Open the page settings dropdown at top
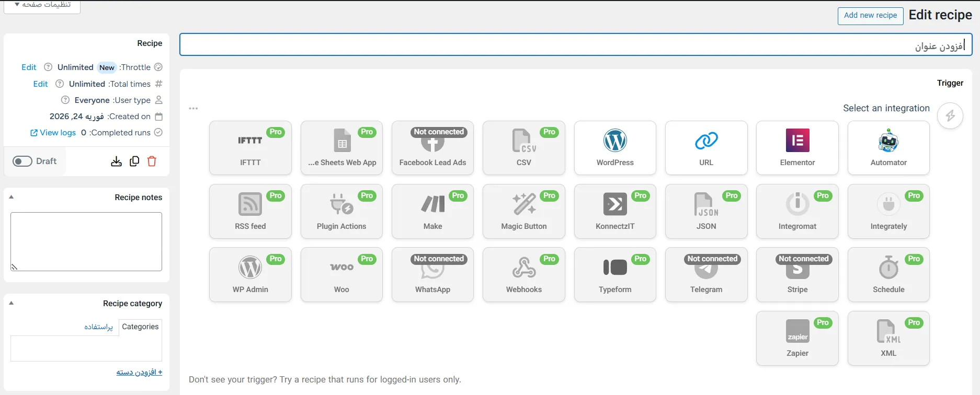Viewport: 980px width, 395px height. (42, 5)
